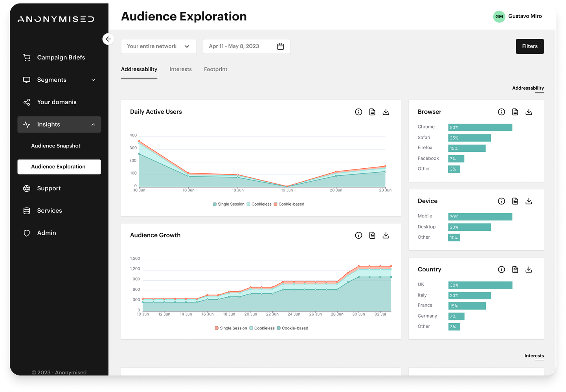Download the Country breakdown

pos(529,270)
